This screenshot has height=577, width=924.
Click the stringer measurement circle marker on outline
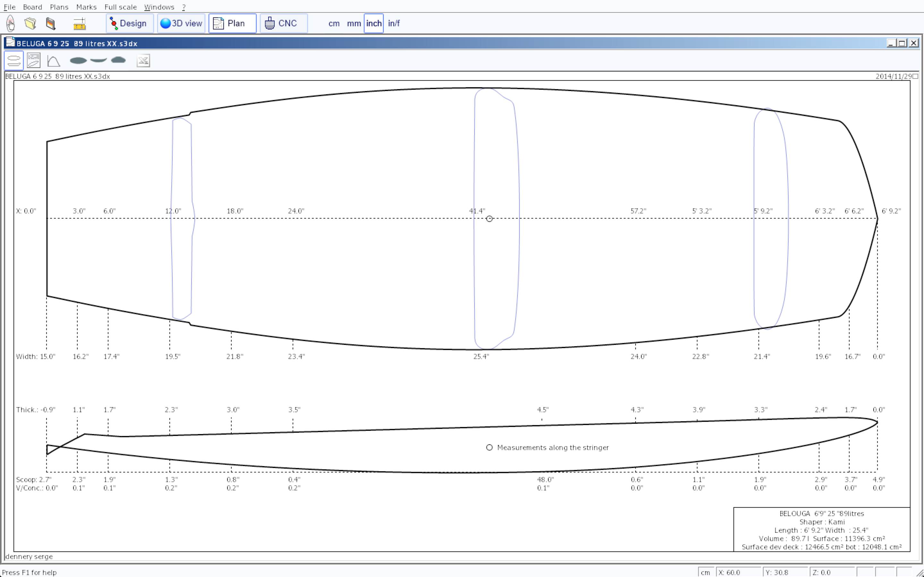click(x=489, y=219)
